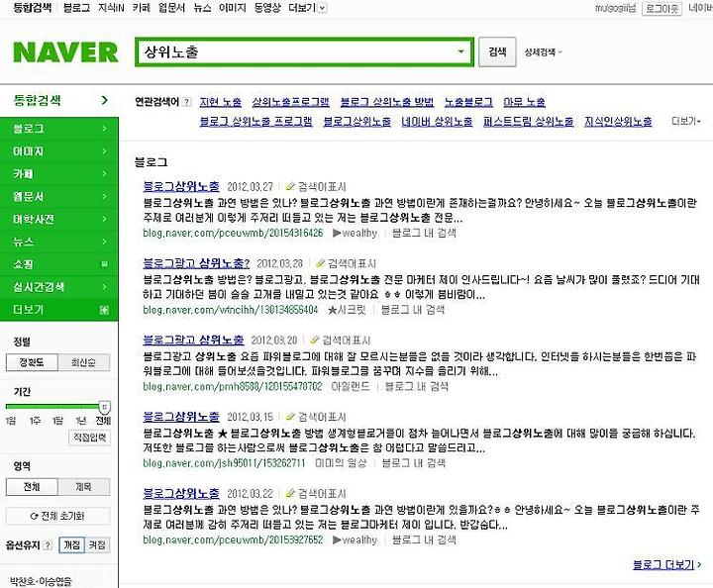Set search area to 제목
Viewport: 713px width, 588px height.
(83, 487)
